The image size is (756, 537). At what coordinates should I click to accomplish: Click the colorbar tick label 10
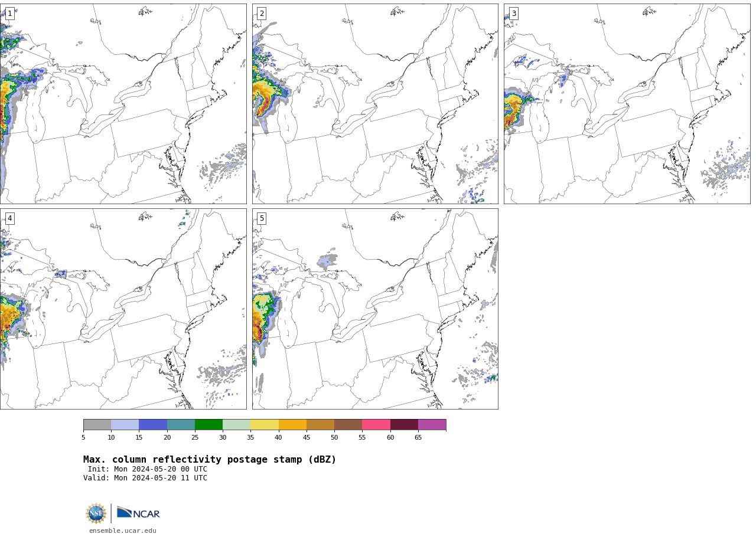pyautogui.click(x=111, y=438)
